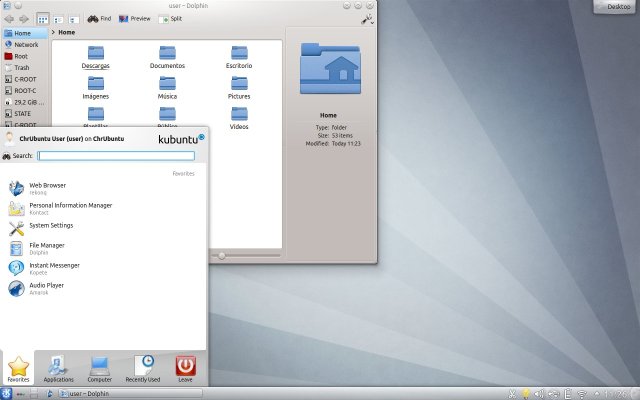This screenshot has width=640, height=400.
Task: Open System Settings from favorites
Action: coord(50,226)
